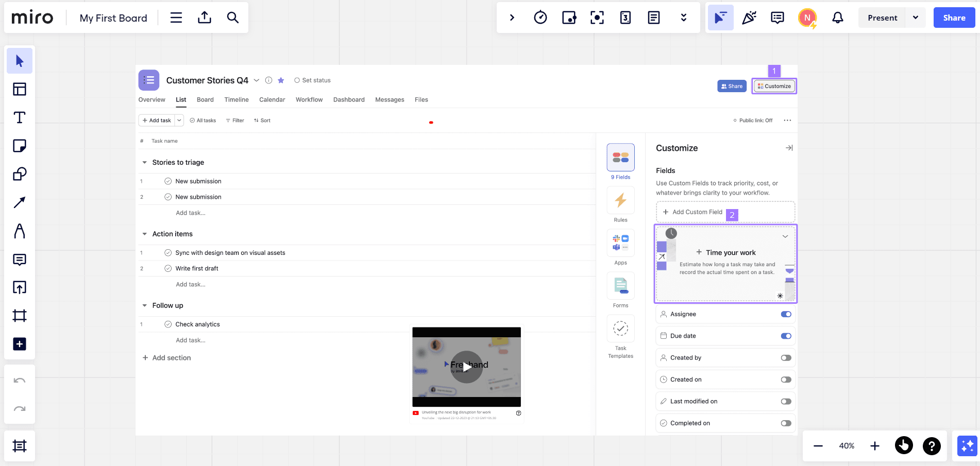The height and width of the screenshot is (466, 980).
Task: Enable the Created by field toggle
Action: coord(785,358)
